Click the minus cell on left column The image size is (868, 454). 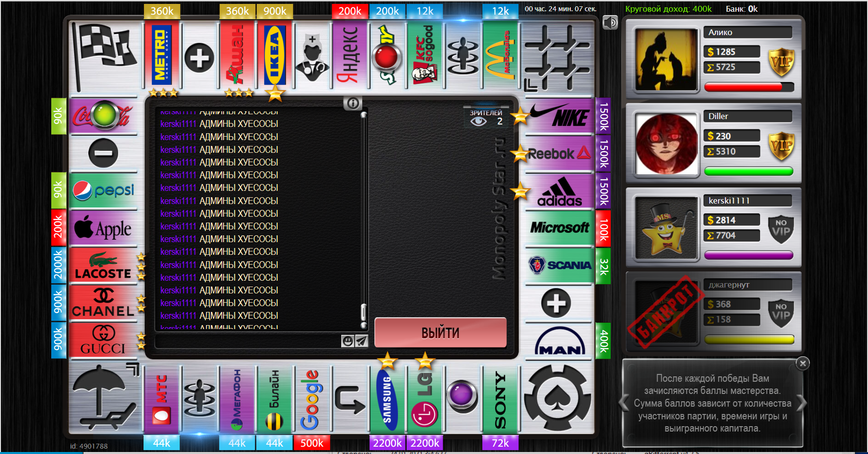click(x=103, y=153)
